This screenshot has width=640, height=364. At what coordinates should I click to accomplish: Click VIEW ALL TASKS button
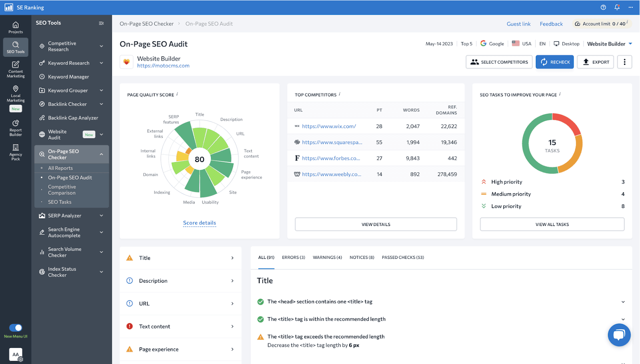(x=552, y=224)
